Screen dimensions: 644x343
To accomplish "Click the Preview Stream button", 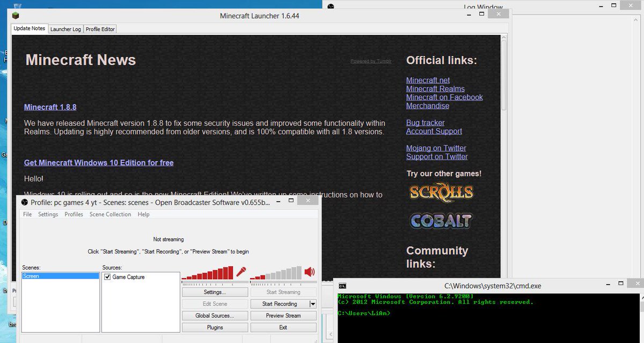I will coord(283,316).
